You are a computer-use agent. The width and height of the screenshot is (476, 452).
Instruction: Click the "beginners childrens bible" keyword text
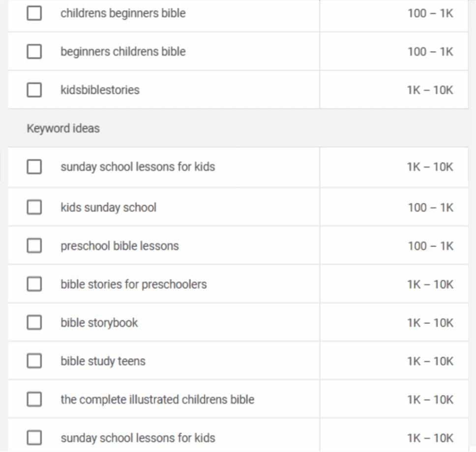pos(123,52)
